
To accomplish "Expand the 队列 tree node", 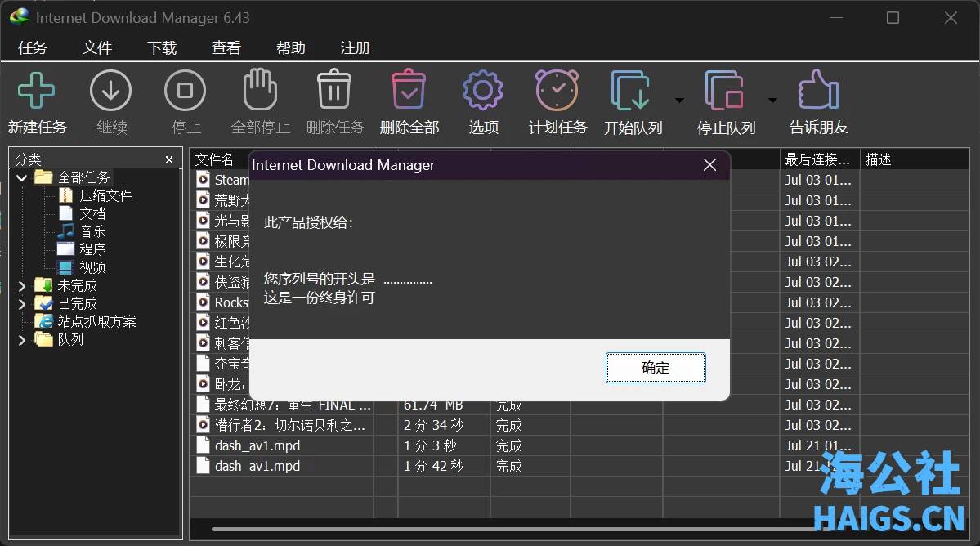I will (22, 340).
